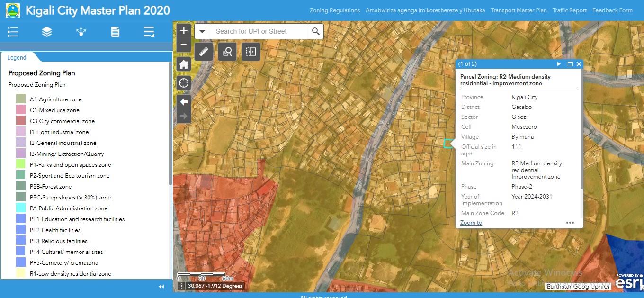The image size is (644, 298).
Task: Return the map to its home extent
Action: click(x=184, y=64)
